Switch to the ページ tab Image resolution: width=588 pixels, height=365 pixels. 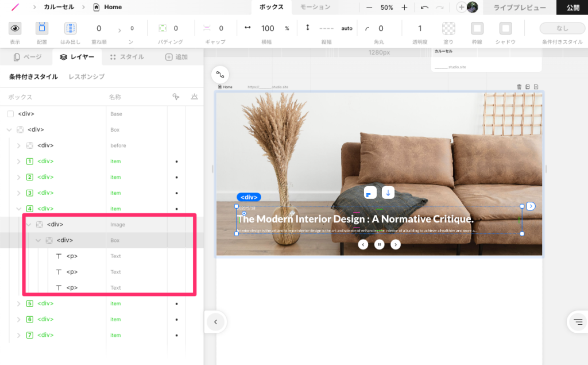[x=28, y=57]
